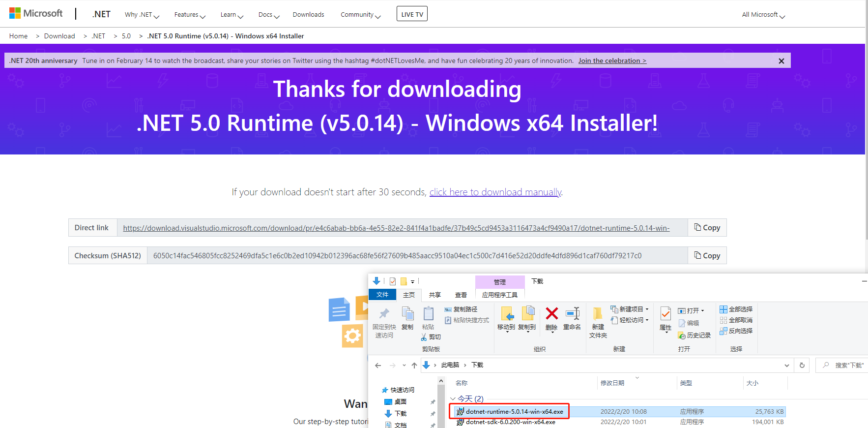Open the Why .NET dropdown menu

[142, 15]
